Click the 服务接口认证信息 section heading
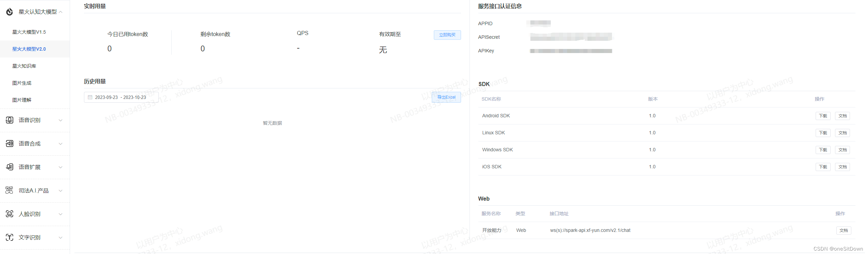The width and height of the screenshot is (868, 254). coord(500,6)
